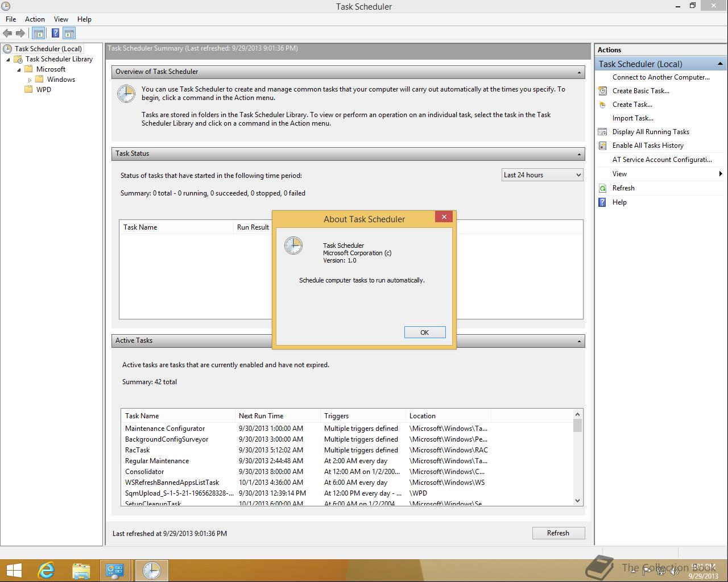Viewport: 728px width, 582px height.
Task: Click the Enable All Tasks History icon
Action: coord(602,145)
